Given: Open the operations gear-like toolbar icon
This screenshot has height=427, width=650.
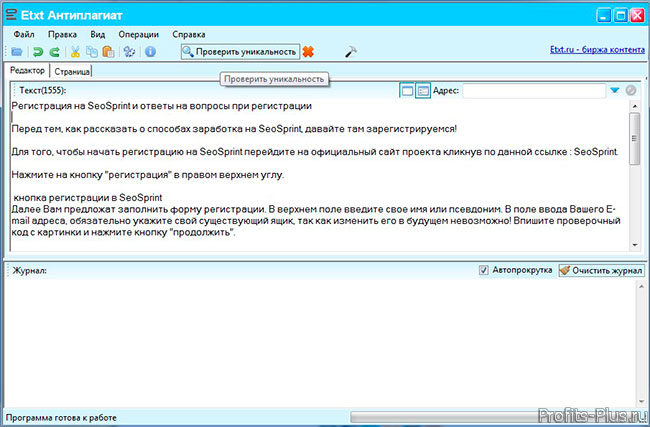Looking at the screenshot, I should (x=129, y=52).
